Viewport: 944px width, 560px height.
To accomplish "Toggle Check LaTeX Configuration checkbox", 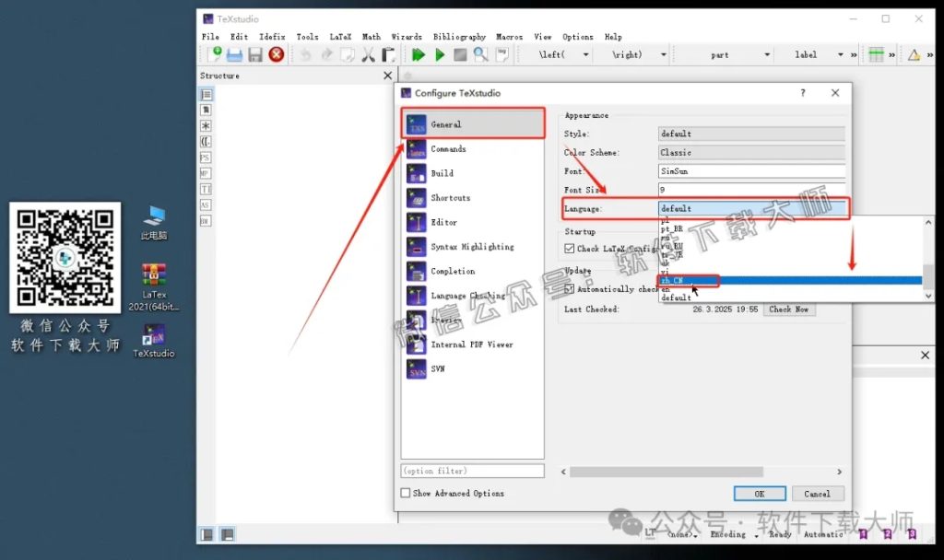I will [x=570, y=249].
